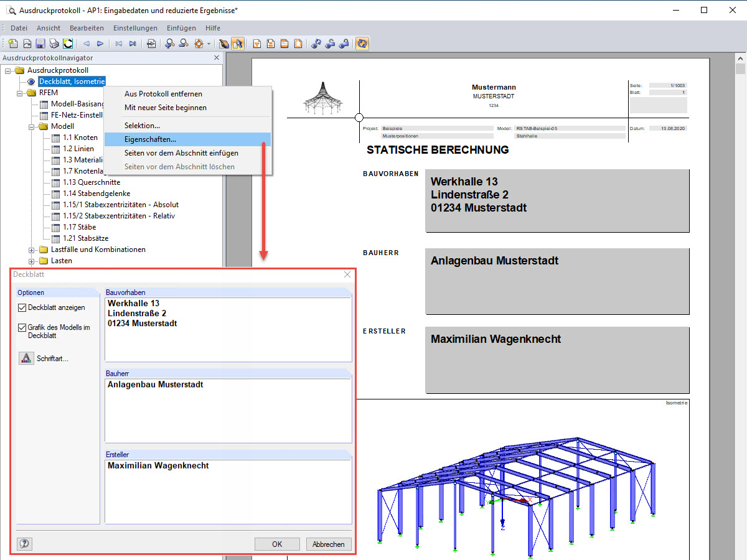
Task: Close the Deckblatt dialog with X
Action: (x=347, y=274)
